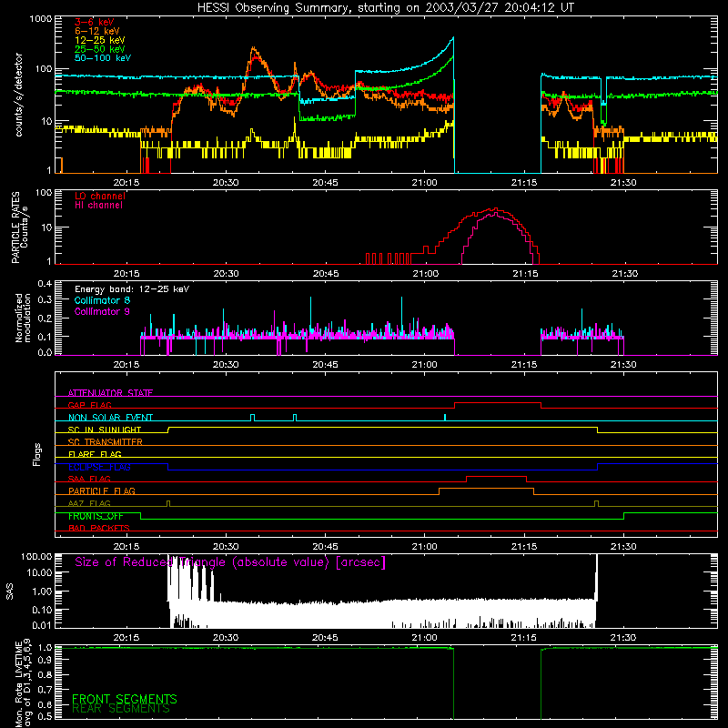728x728 pixels.
Task: Click the 0.9 value on livetime axis
Action: tap(45, 660)
